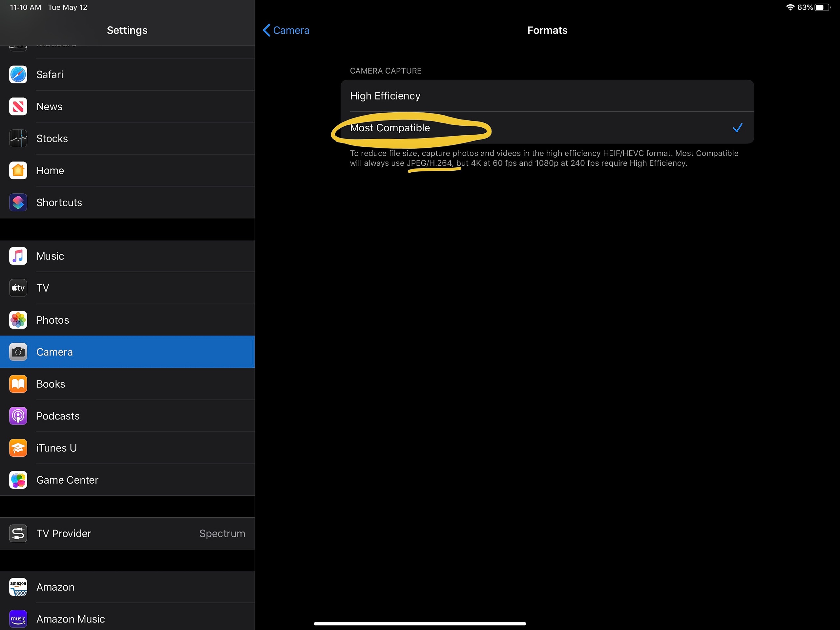The height and width of the screenshot is (630, 840).
Task: Tap the Stocks chart icon
Action: pyautogui.click(x=18, y=138)
